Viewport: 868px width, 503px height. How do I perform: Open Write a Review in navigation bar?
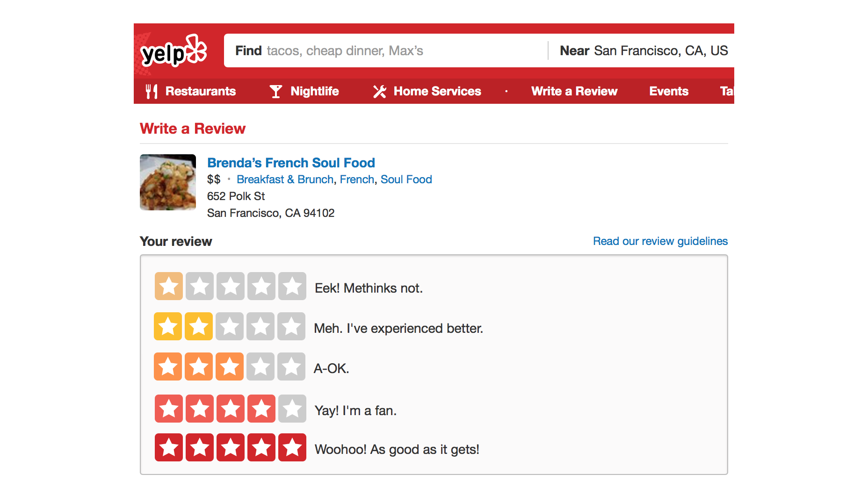tap(574, 91)
